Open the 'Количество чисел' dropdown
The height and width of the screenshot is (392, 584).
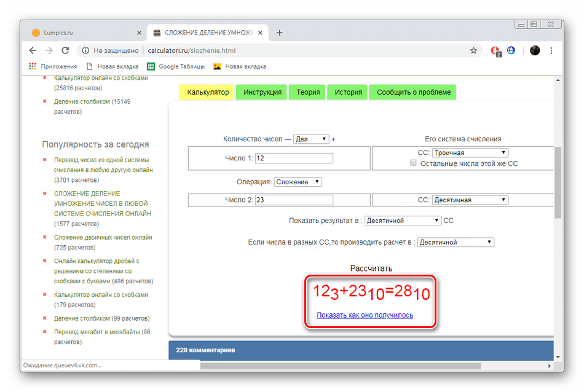[311, 139]
